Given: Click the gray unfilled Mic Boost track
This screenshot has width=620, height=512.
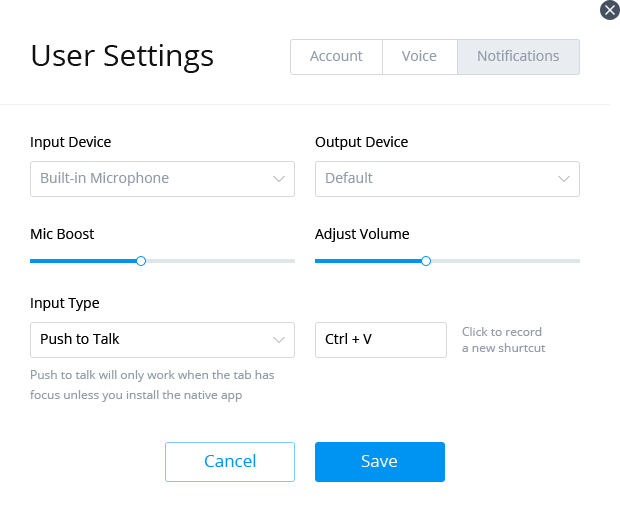Looking at the screenshot, I should pos(220,261).
